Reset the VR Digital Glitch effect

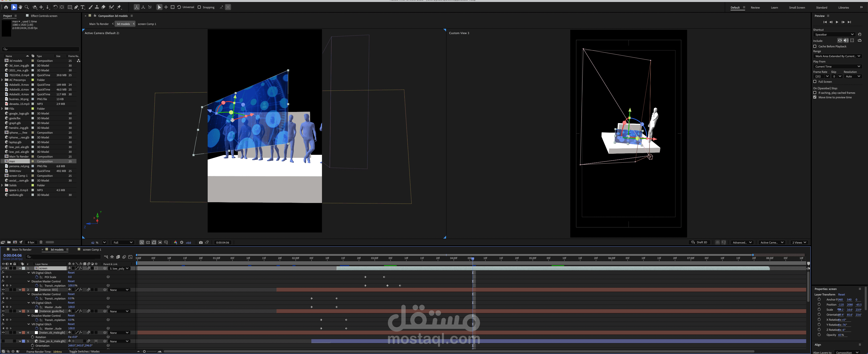tap(71, 273)
